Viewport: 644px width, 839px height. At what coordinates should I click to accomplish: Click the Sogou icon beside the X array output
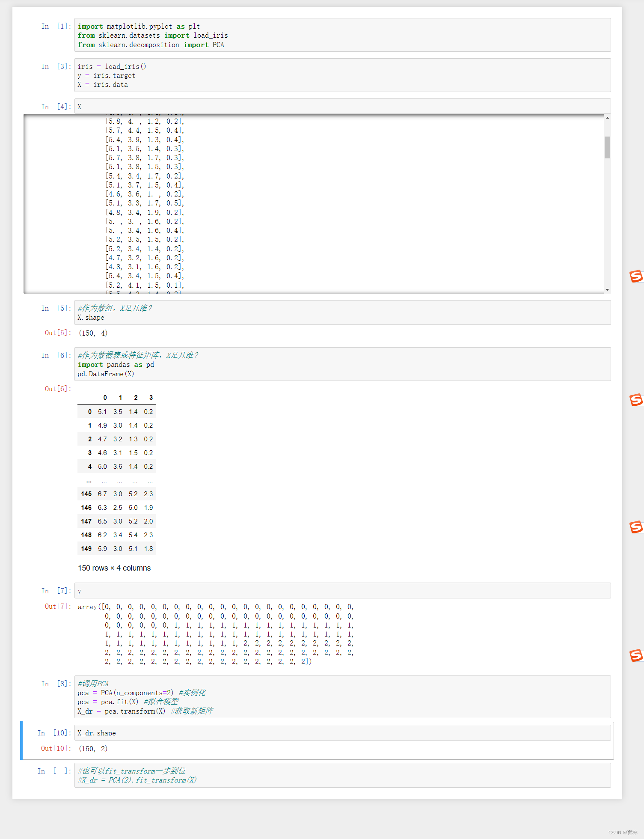[636, 276]
